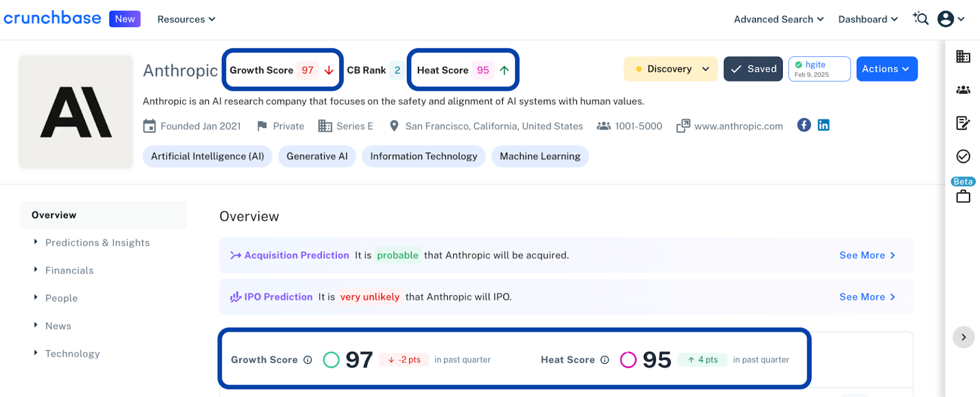Open the Actions dropdown button

pos(887,69)
